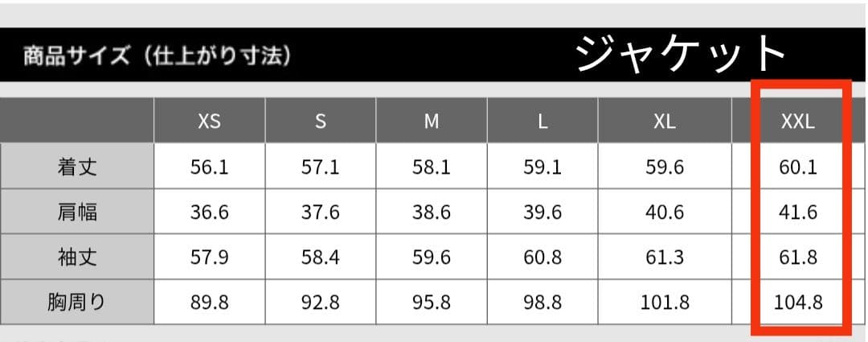Click the 60.8 cell for L 袖丈
868x342 pixels.
pyautogui.click(x=542, y=257)
